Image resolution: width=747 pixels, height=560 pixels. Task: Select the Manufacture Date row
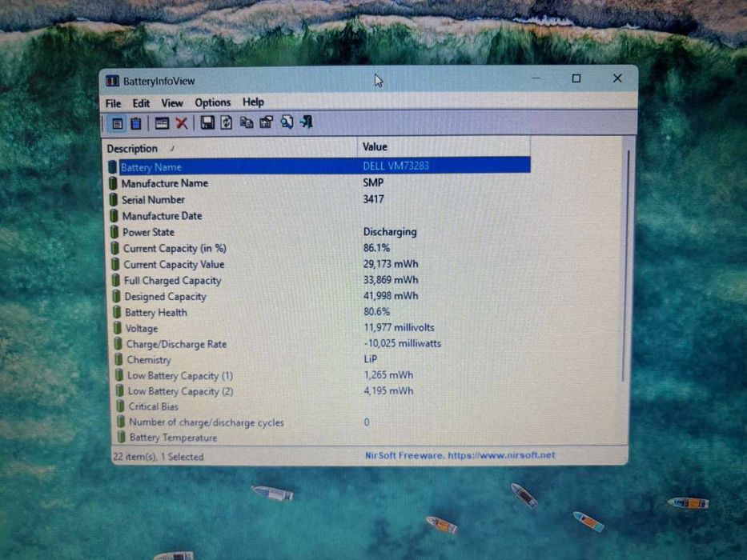[319, 216]
